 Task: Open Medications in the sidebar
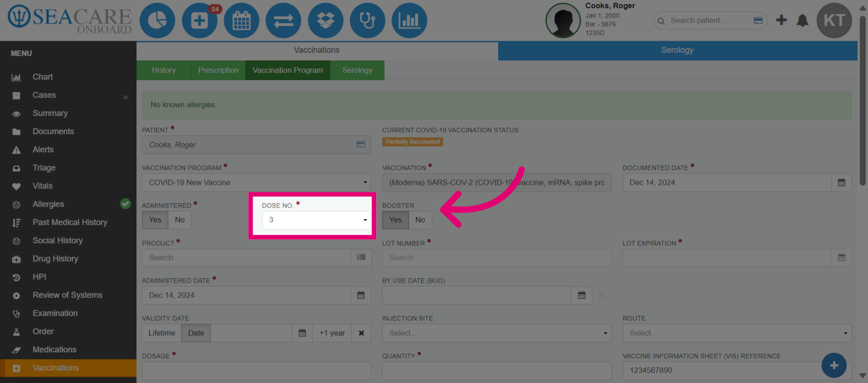[68, 350]
